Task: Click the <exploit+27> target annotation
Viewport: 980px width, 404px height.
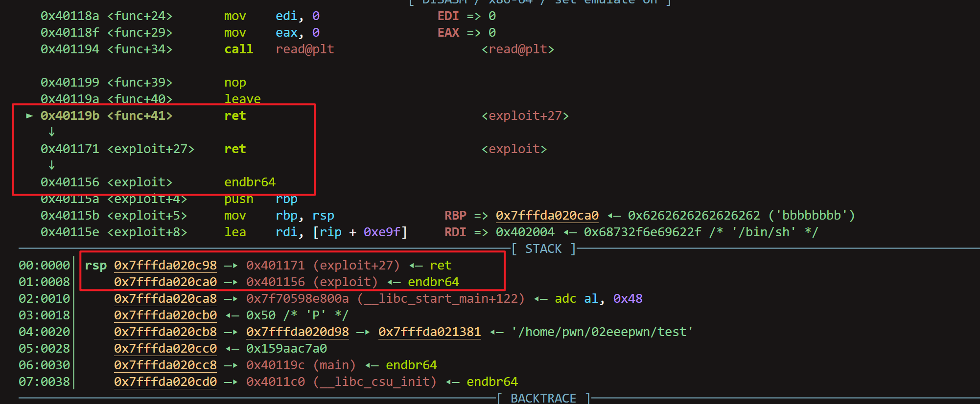Action: [525, 116]
